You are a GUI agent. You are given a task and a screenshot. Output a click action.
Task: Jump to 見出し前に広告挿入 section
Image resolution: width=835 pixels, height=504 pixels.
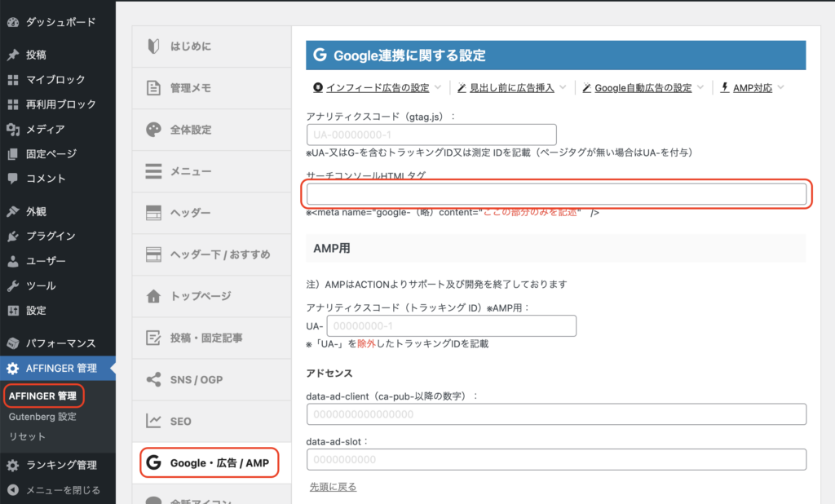512,88
